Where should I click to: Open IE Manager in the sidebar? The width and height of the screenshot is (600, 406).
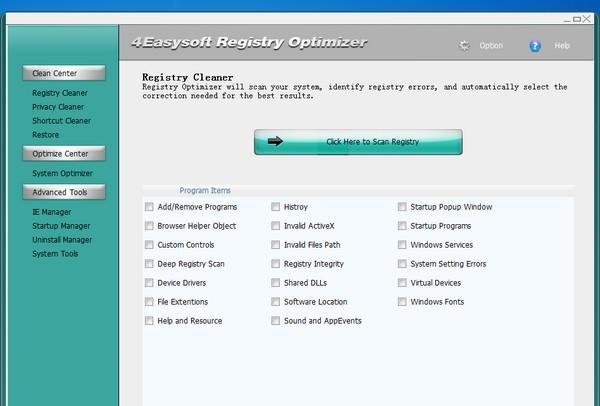pyautogui.click(x=52, y=212)
